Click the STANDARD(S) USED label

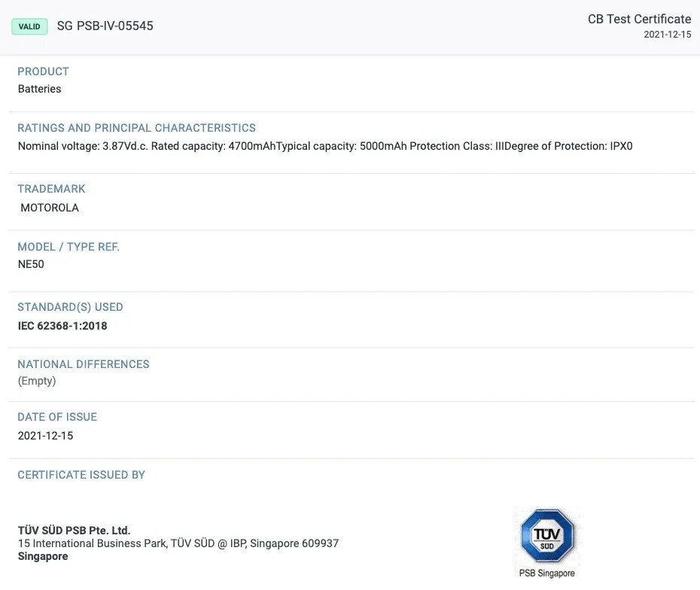pyautogui.click(x=70, y=307)
